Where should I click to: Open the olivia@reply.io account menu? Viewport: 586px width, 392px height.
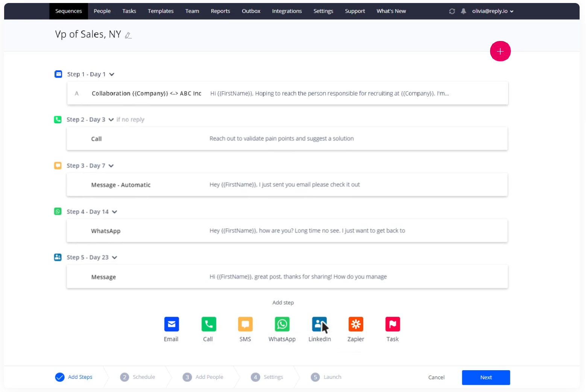pos(492,11)
